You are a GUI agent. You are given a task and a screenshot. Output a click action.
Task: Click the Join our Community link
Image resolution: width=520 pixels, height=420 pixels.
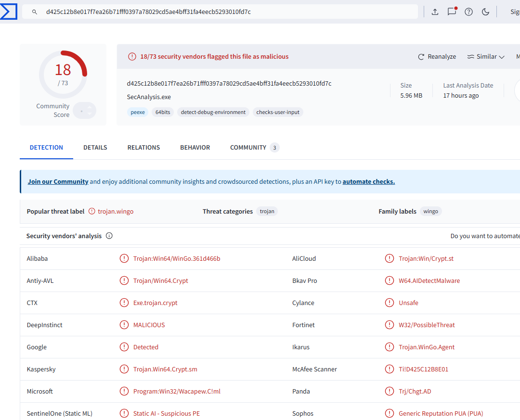click(x=58, y=182)
